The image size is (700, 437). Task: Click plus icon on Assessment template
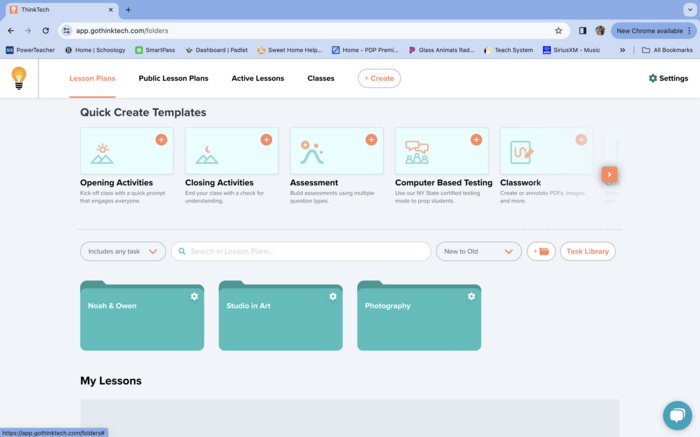coord(371,140)
